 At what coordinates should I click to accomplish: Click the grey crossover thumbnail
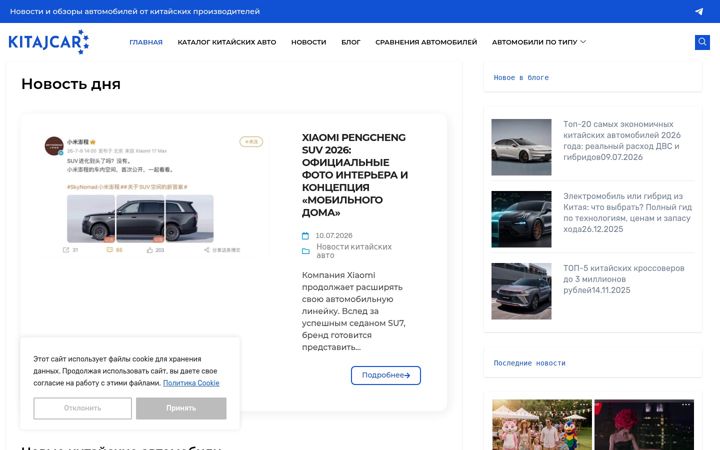(x=521, y=291)
